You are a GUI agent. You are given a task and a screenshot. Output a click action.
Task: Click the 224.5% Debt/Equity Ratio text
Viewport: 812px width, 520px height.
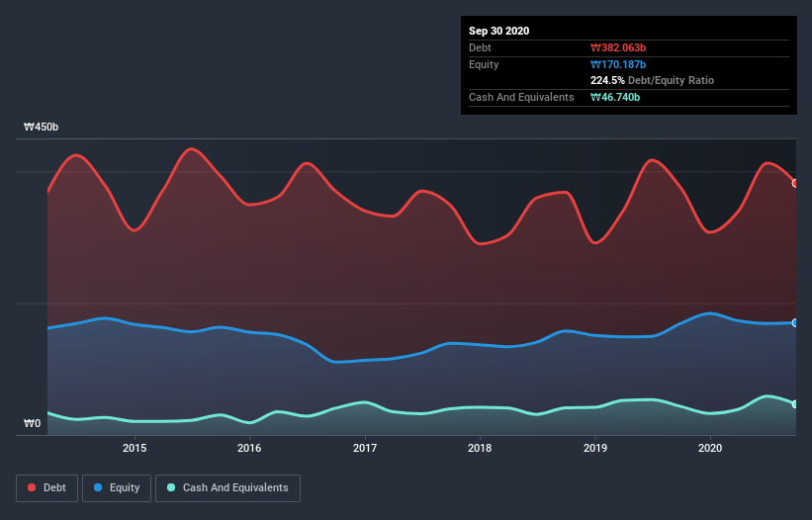tap(653, 80)
